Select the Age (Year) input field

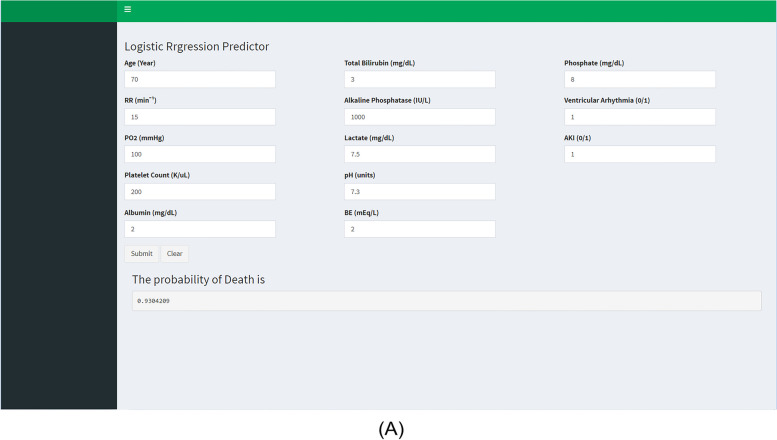[x=200, y=79]
